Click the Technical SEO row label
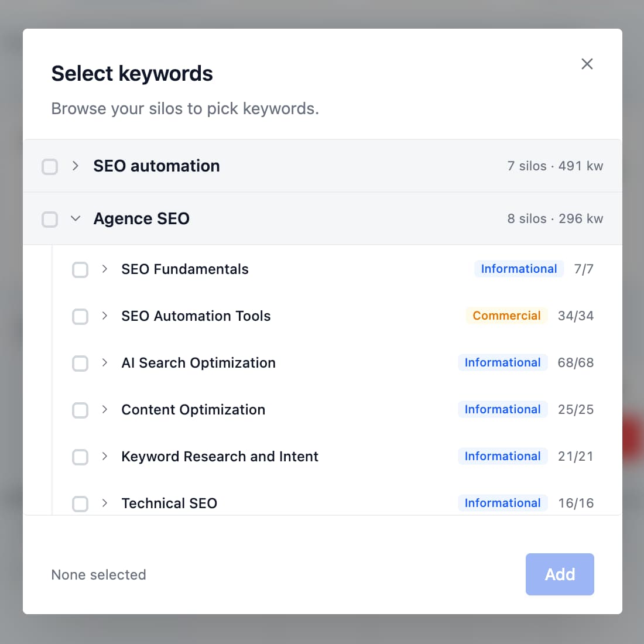Image resolution: width=644 pixels, height=644 pixels. click(x=169, y=503)
